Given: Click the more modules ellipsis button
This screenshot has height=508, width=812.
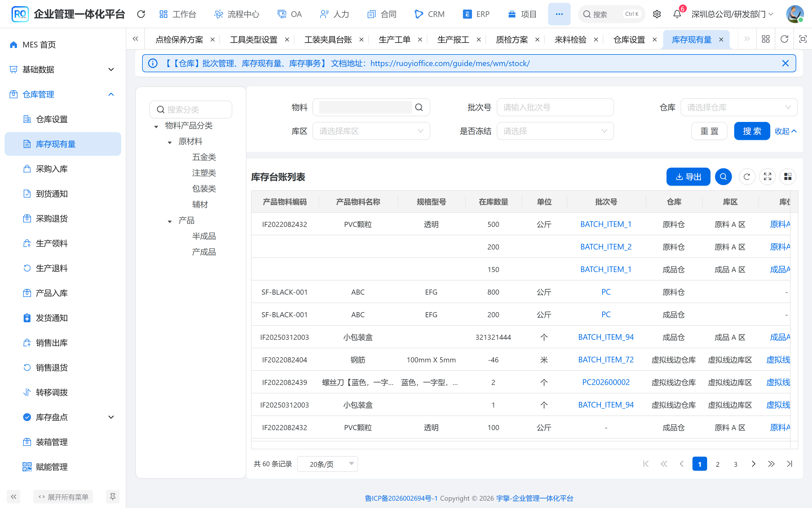Looking at the screenshot, I should coord(559,14).
